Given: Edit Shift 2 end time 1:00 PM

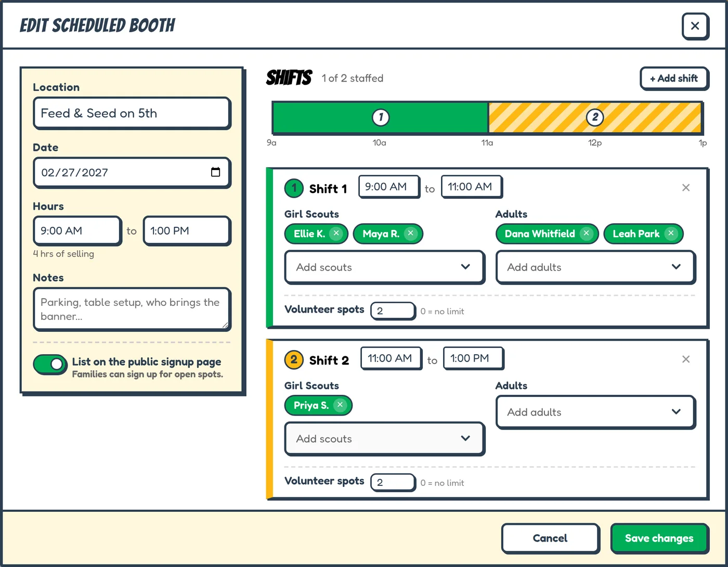Looking at the screenshot, I should [473, 358].
